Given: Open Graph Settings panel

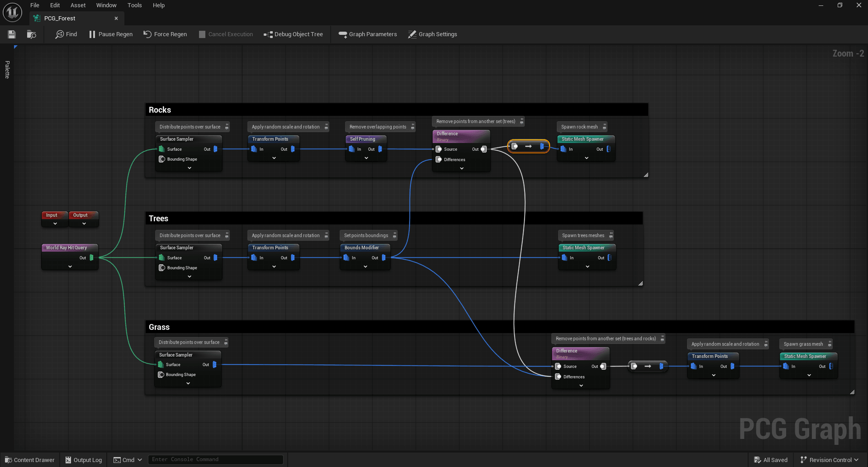Looking at the screenshot, I should click(x=432, y=34).
